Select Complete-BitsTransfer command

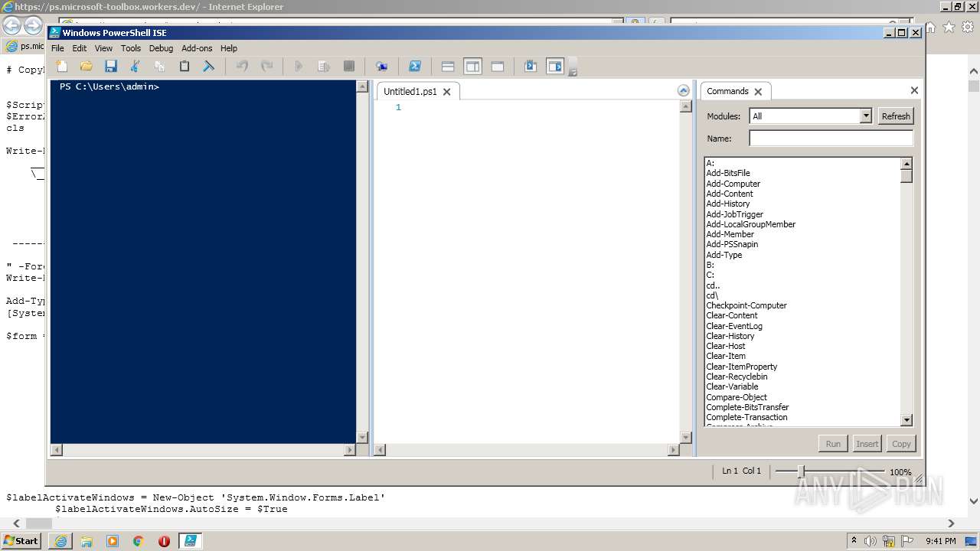pyautogui.click(x=747, y=407)
